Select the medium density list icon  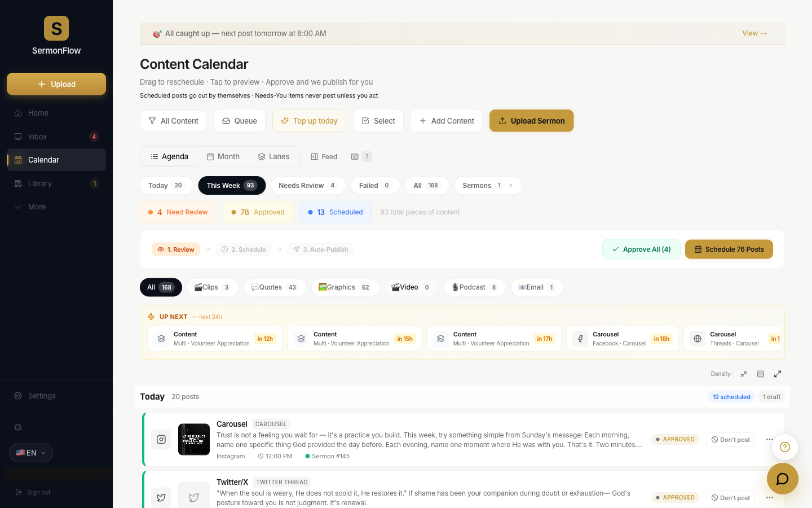pos(761,374)
